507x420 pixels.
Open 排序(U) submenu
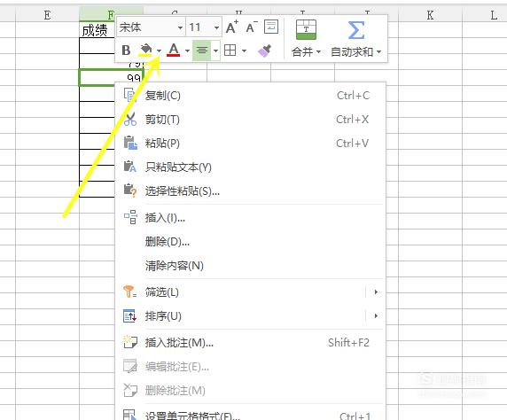(251, 316)
